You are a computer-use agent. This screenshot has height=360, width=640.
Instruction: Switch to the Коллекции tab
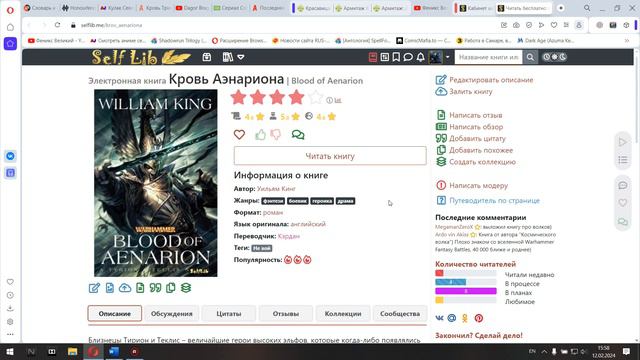(343, 313)
